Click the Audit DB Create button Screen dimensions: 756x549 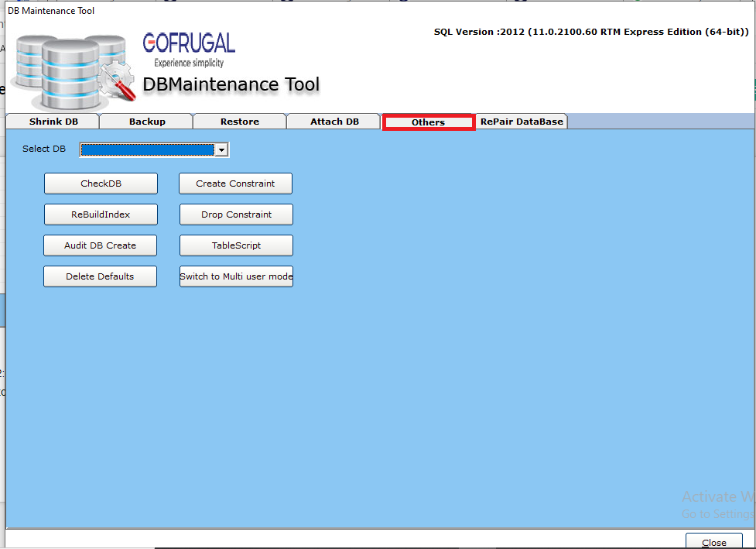101,245
